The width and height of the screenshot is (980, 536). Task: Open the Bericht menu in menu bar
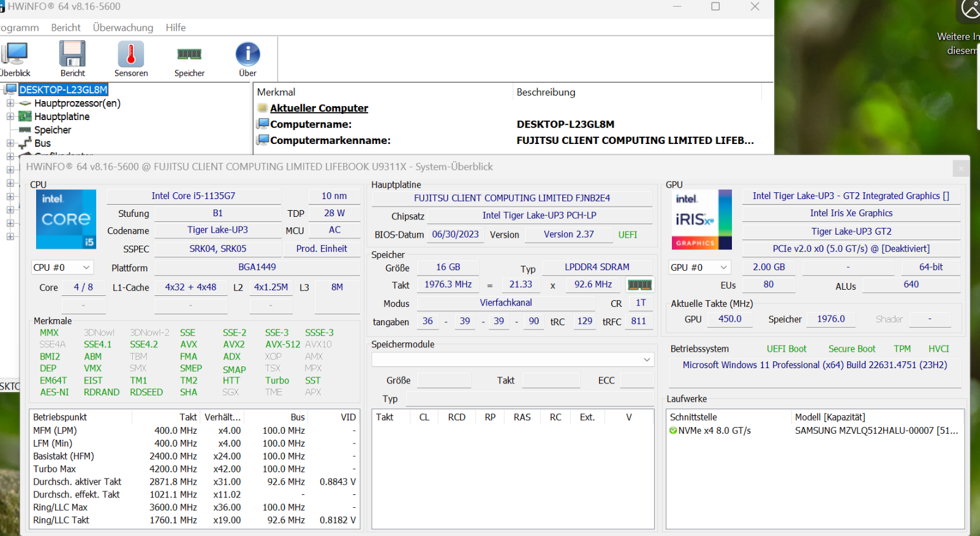pyautogui.click(x=66, y=28)
